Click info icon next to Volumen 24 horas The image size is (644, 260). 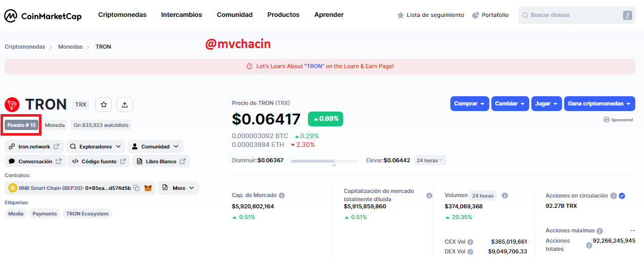click(505, 196)
